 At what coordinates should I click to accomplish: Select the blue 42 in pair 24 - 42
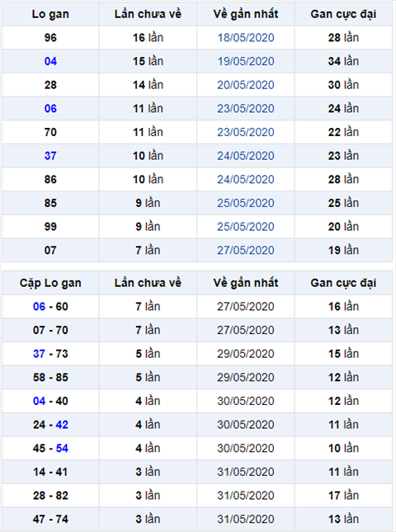tap(62, 425)
